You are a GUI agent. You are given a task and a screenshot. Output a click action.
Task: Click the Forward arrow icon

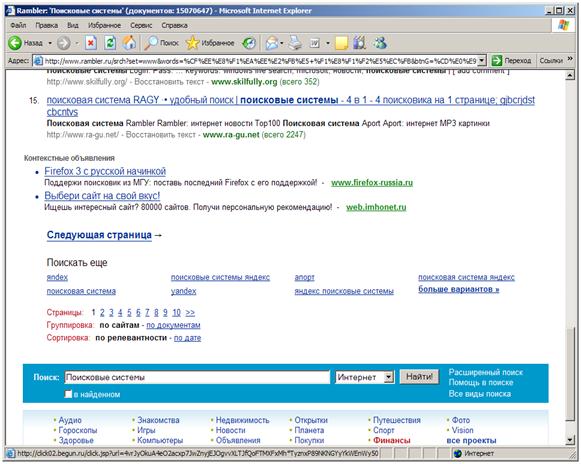point(64,43)
